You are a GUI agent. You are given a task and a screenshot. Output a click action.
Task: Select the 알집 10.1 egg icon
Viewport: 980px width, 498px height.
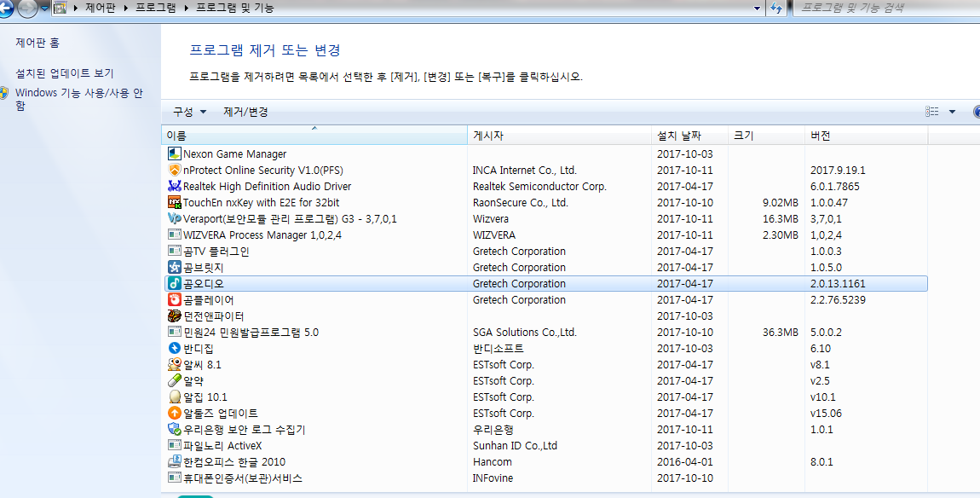pos(175,397)
